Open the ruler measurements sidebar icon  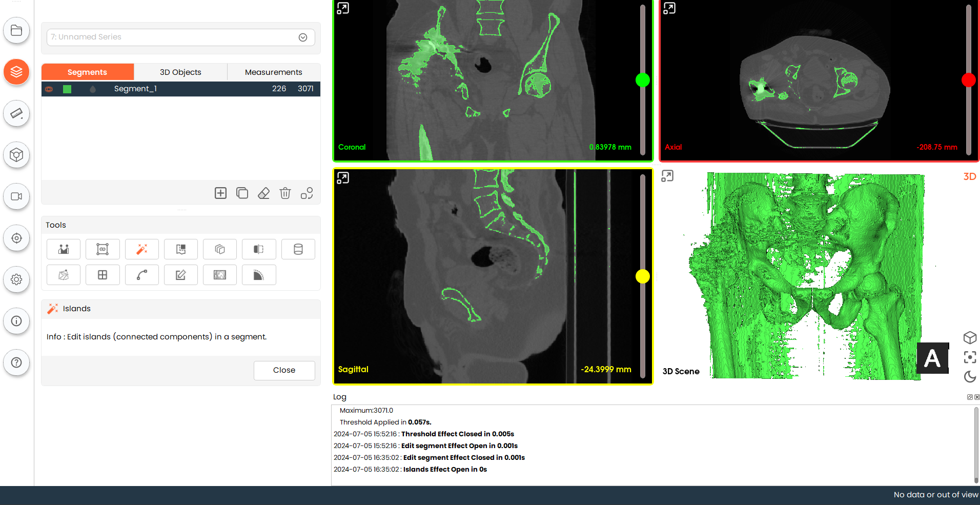(x=16, y=113)
